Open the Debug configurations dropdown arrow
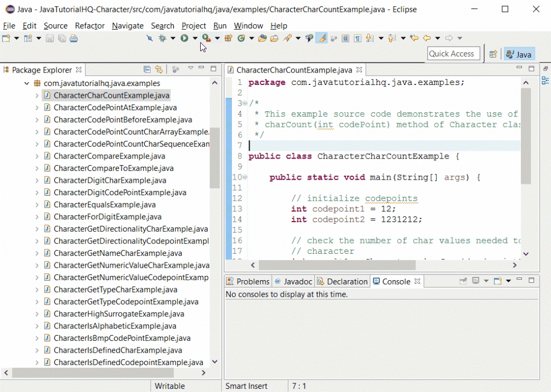Image resolution: width=551 pixels, height=392 pixels. 173,38
